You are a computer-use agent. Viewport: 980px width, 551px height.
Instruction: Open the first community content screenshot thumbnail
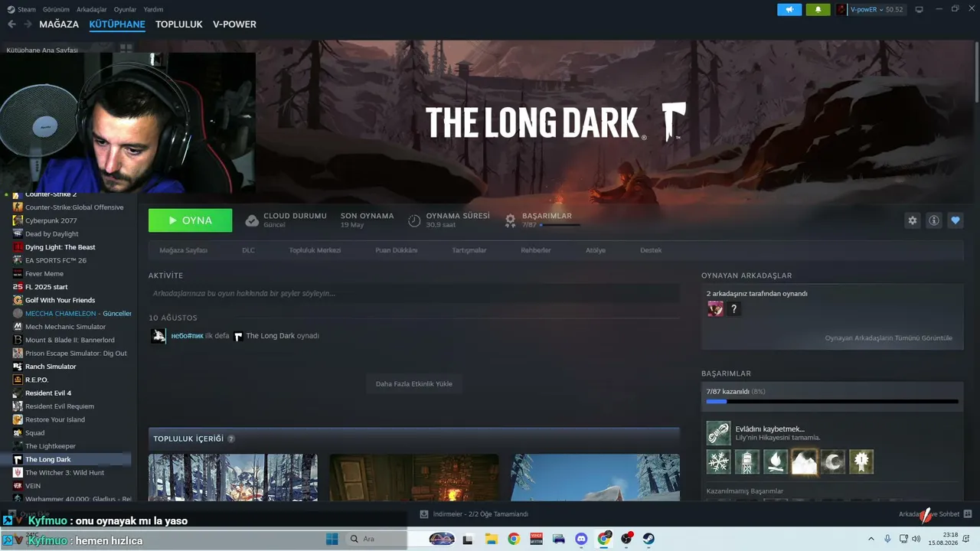pyautogui.click(x=233, y=478)
